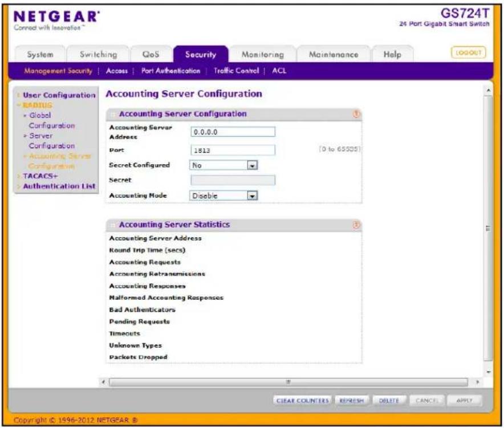Switch to the Maintenance tab
This screenshot has width=504, height=428.
[x=334, y=54]
